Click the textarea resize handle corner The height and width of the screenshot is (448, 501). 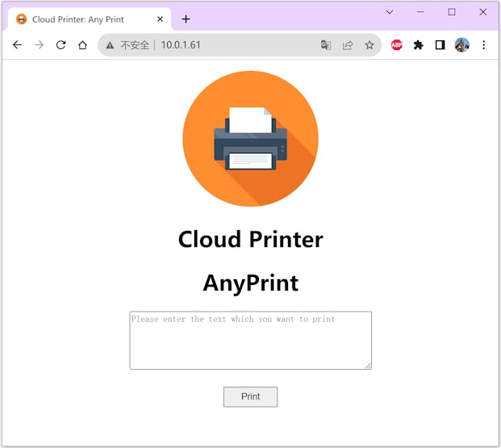pyautogui.click(x=368, y=366)
